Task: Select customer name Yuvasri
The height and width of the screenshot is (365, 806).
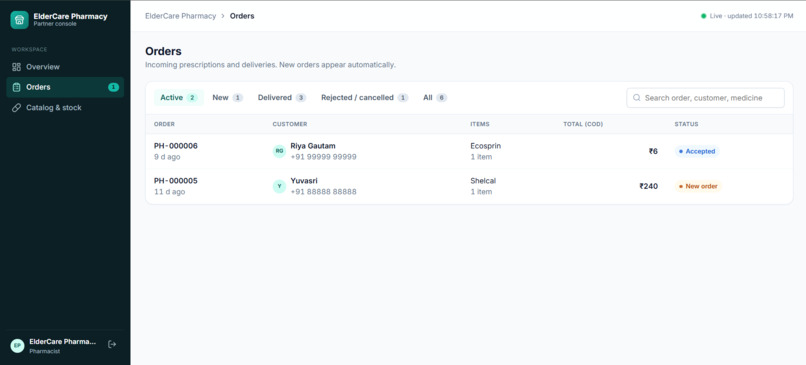Action: tap(304, 181)
